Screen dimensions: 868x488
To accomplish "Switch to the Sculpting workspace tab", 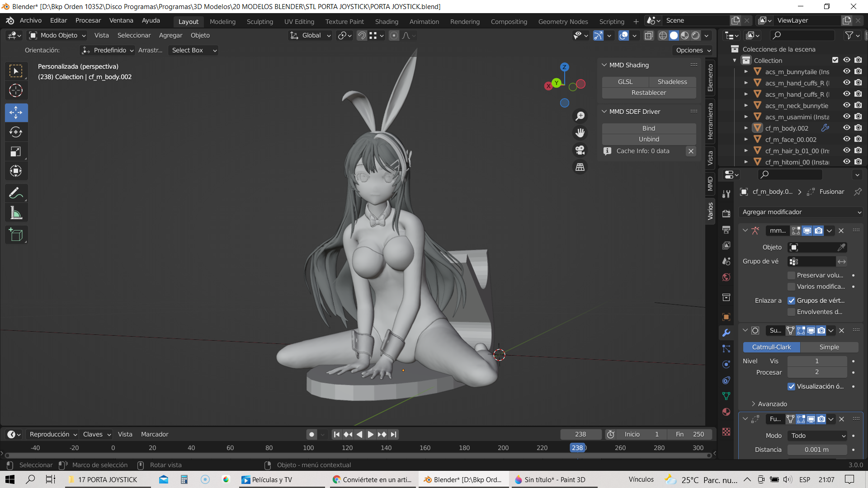I will click(260, 22).
